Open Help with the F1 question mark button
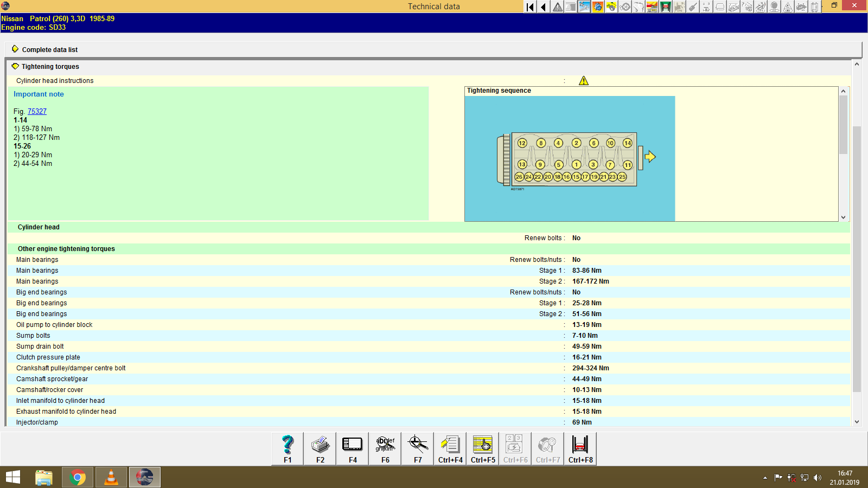The height and width of the screenshot is (488, 868). pyautogui.click(x=286, y=448)
